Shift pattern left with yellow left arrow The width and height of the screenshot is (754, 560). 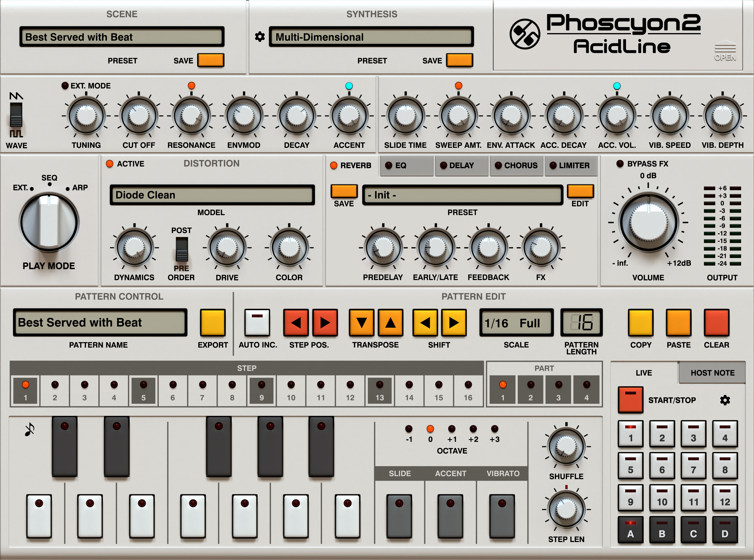(x=425, y=322)
